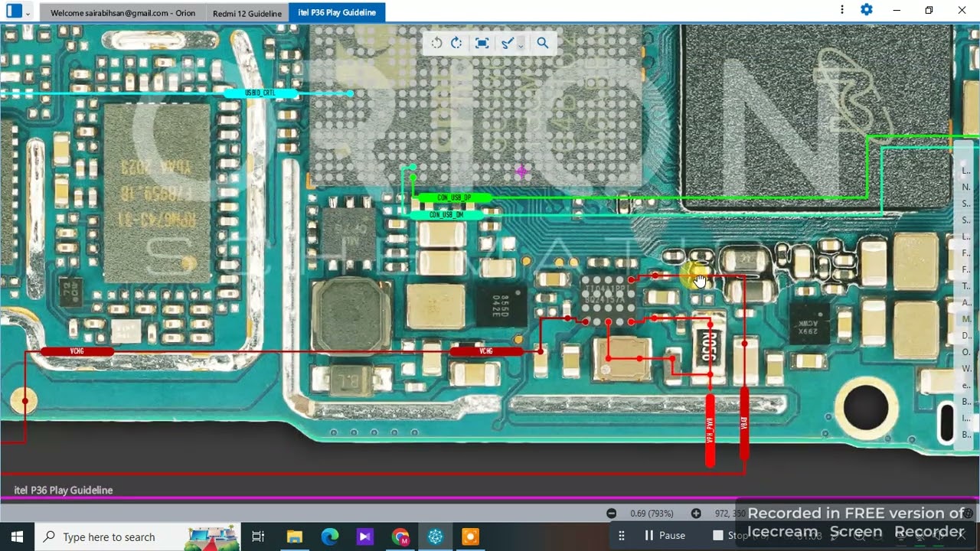This screenshot has width=980, height=551.
Task: Toggle the sidebar panel icon
Action: click(x=14, y=11)
